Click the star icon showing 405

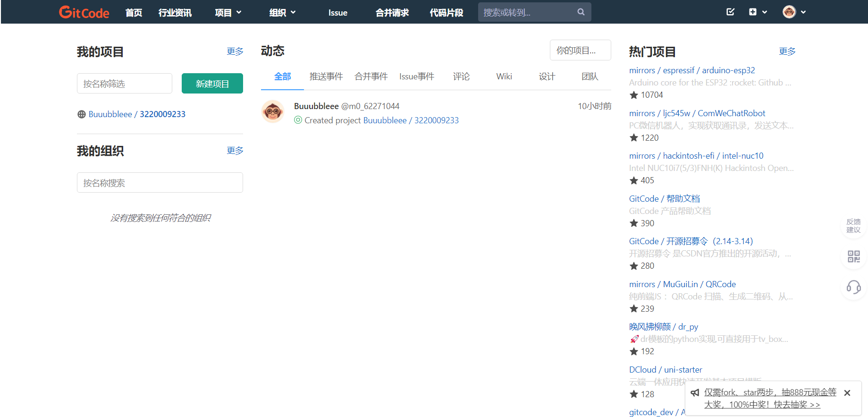634,180
